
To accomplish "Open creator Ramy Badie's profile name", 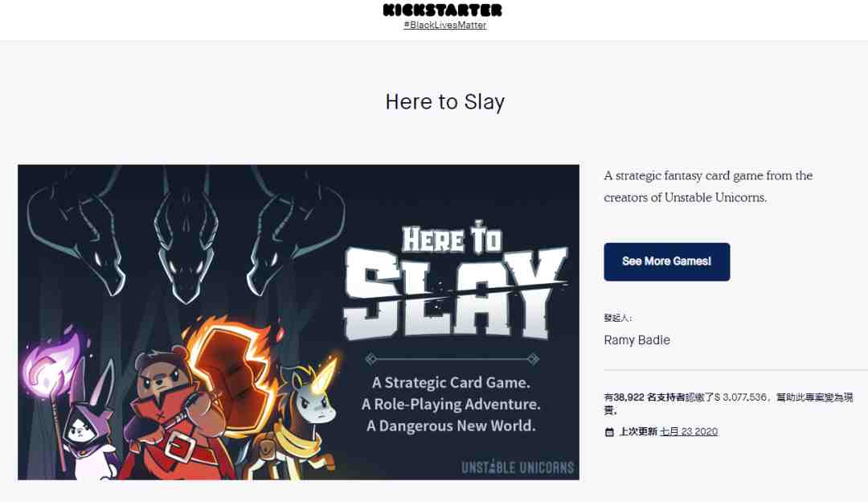I will click(x=637, y=340).
